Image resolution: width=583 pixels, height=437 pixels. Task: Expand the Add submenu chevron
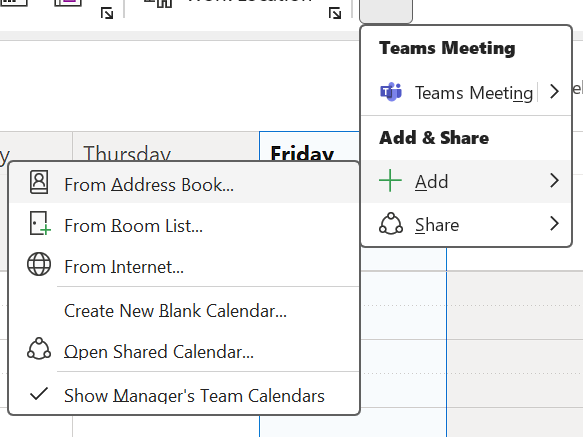554,181
